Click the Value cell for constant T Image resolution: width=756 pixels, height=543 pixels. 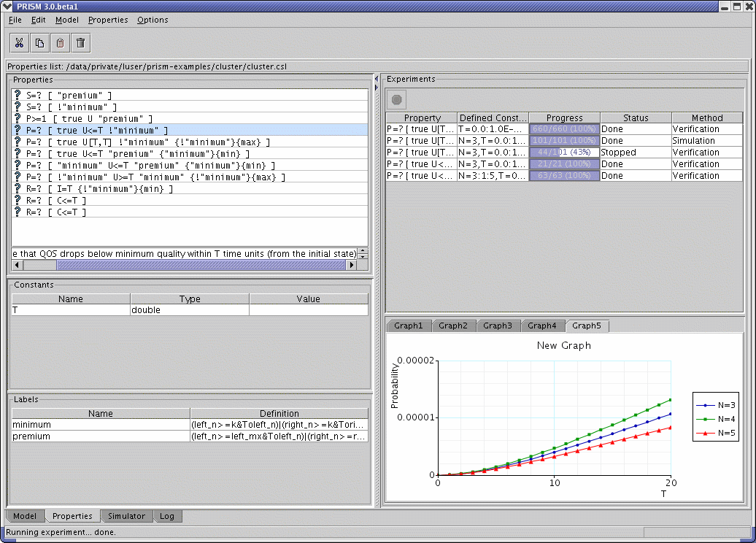308,310
